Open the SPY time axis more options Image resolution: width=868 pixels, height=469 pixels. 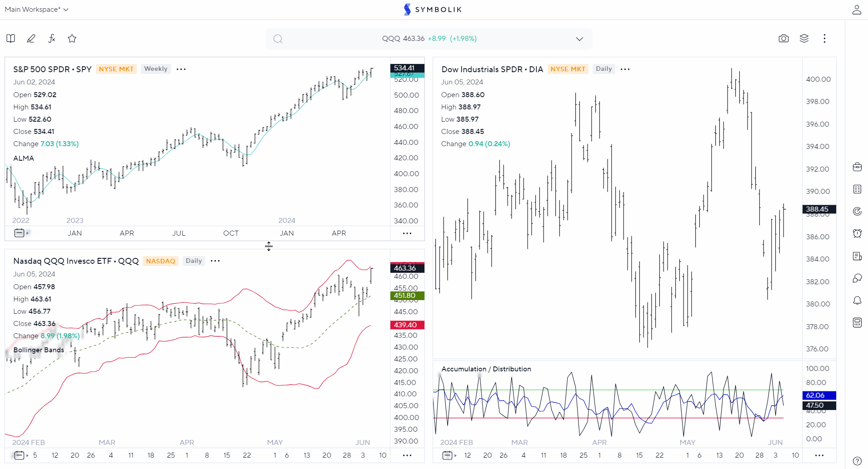tap(407, 233)
